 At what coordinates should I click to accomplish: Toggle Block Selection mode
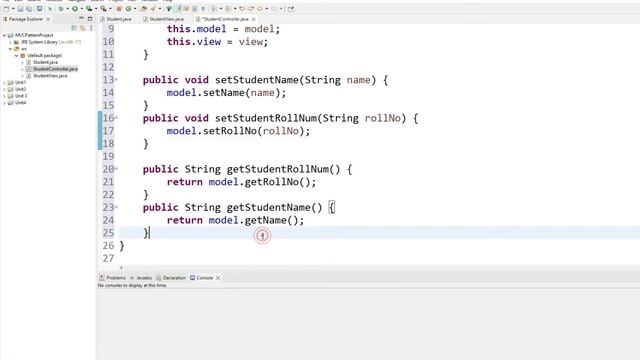click(x=195, y=9)
